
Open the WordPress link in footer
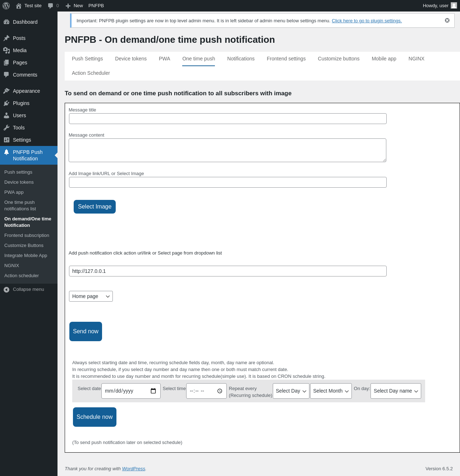134,469
